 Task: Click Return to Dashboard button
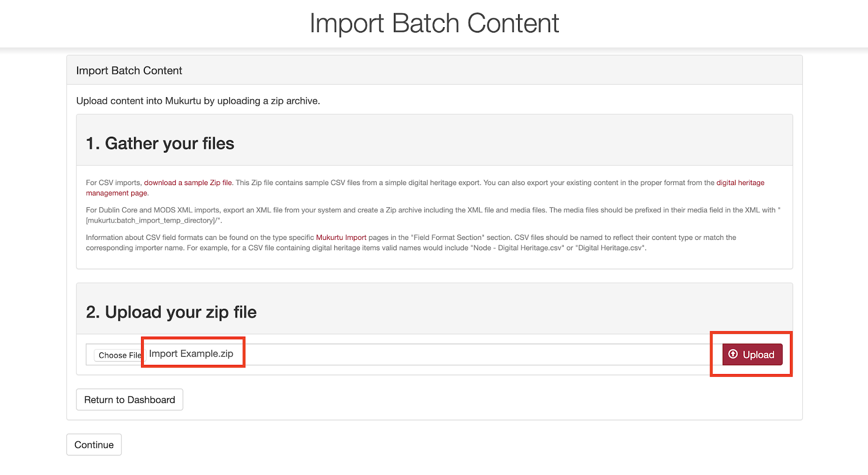pyautogui.click(x=130, y=400)
